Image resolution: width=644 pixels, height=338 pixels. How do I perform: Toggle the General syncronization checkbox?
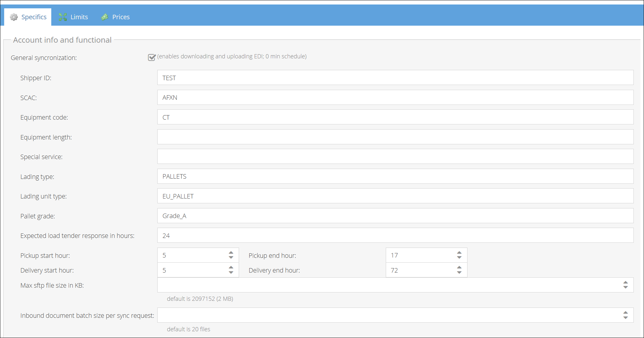pos(152,57)
